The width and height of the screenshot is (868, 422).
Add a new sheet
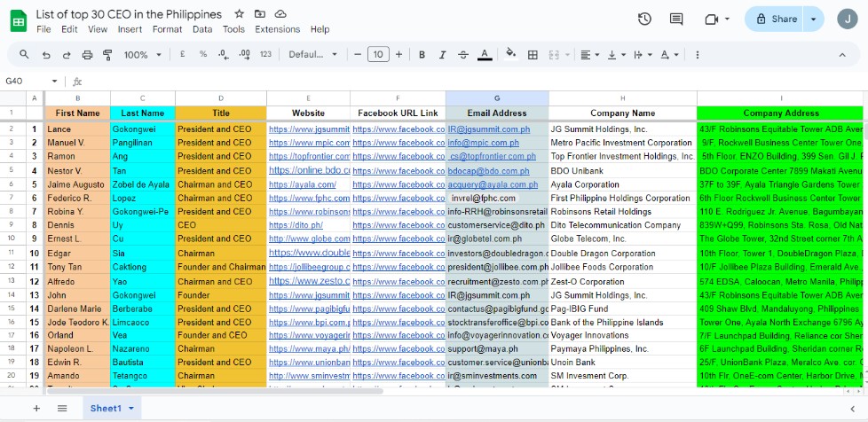coord(36,408)
